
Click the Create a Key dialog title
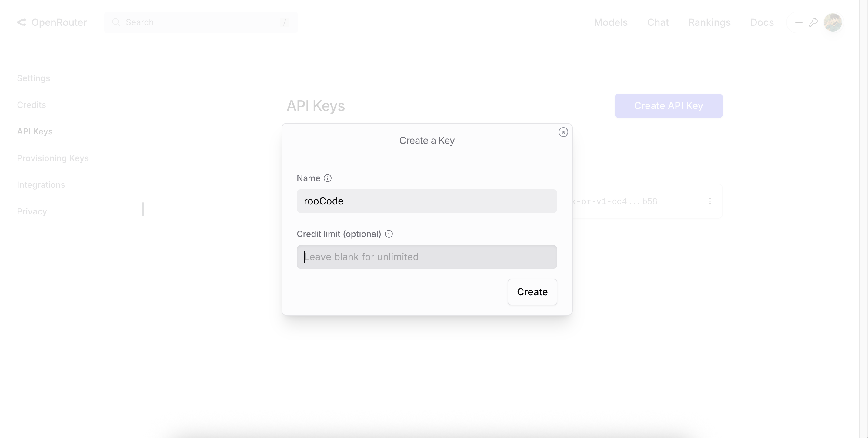(x=427, y=140)
